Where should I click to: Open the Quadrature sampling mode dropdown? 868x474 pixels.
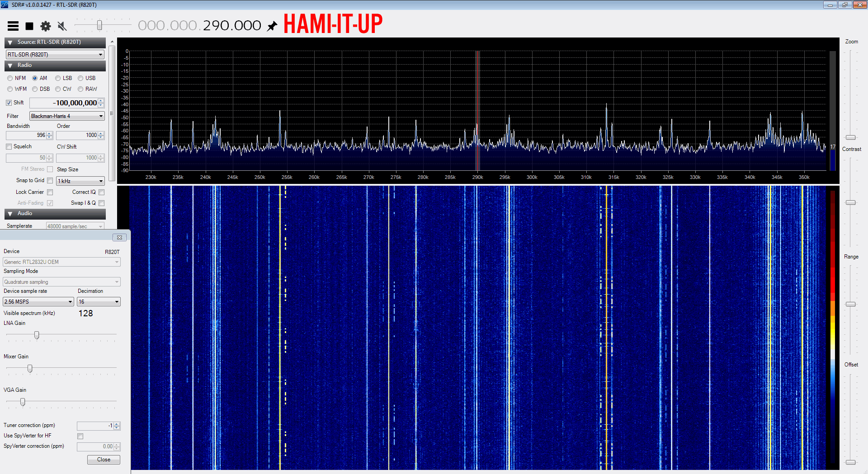(x=61, y=282)
